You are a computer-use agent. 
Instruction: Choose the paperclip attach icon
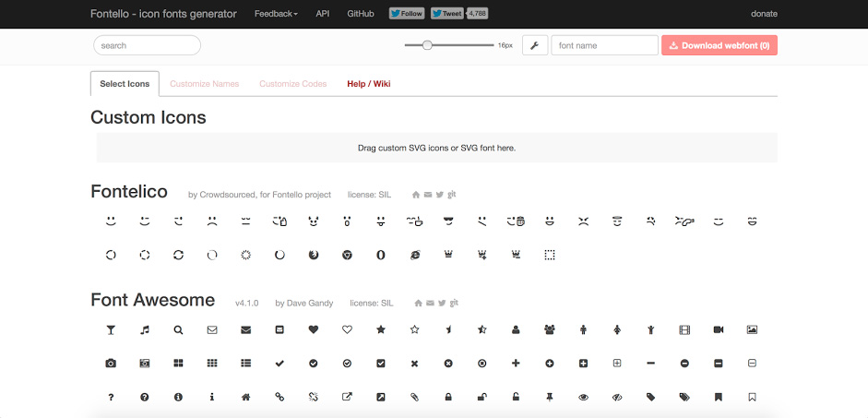tap(414, 397)
